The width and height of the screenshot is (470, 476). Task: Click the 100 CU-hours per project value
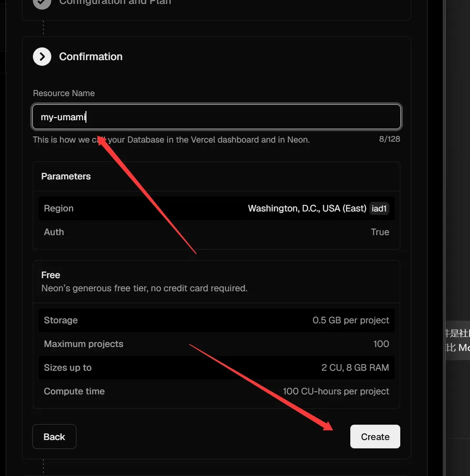click(336, 391)
